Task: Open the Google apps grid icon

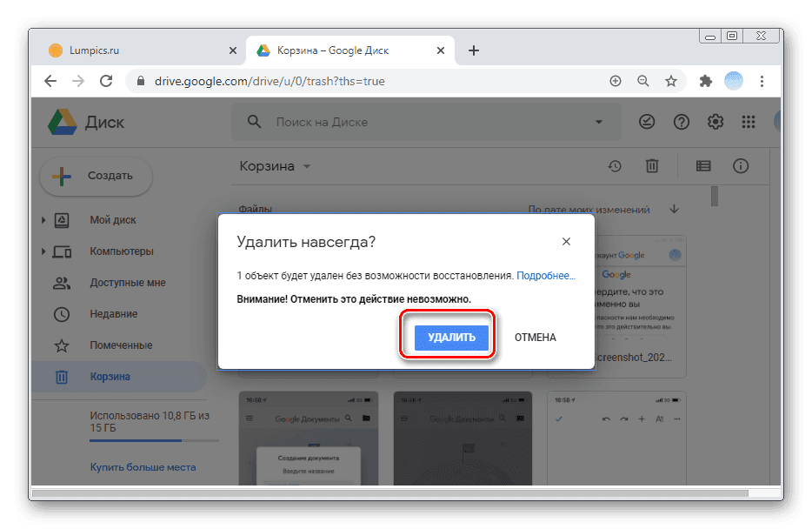Action: [x=749, y=122]
